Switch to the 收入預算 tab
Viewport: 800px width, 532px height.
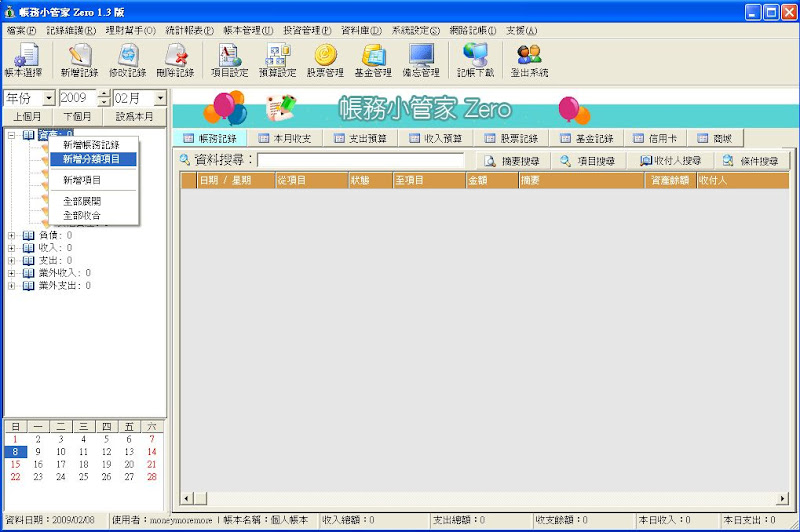point(436,138)
